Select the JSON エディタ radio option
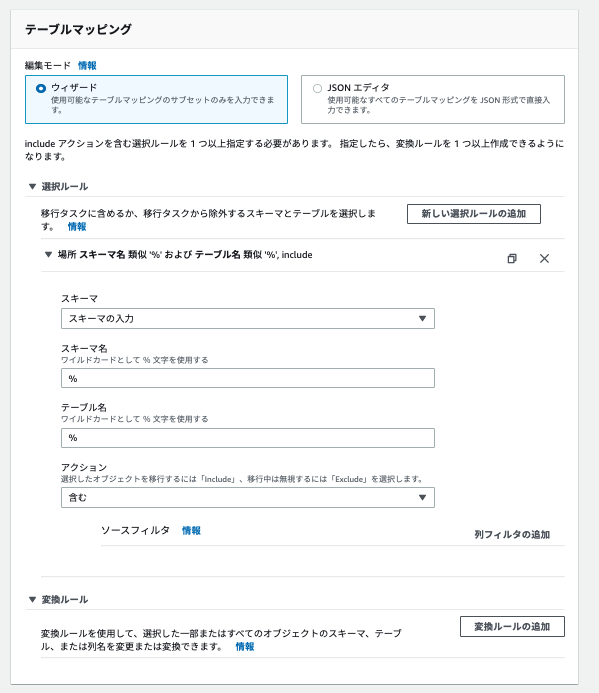The image size is (599, 693). (x=317, y=88)
